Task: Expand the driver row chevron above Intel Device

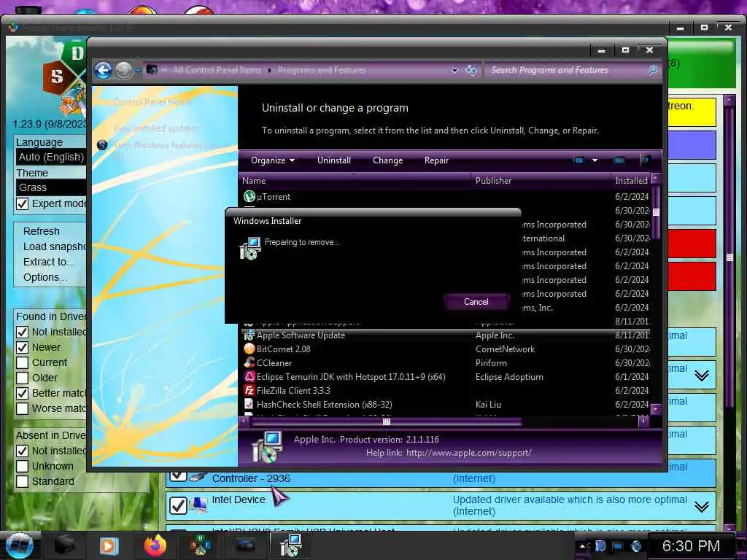Action: 701,376
